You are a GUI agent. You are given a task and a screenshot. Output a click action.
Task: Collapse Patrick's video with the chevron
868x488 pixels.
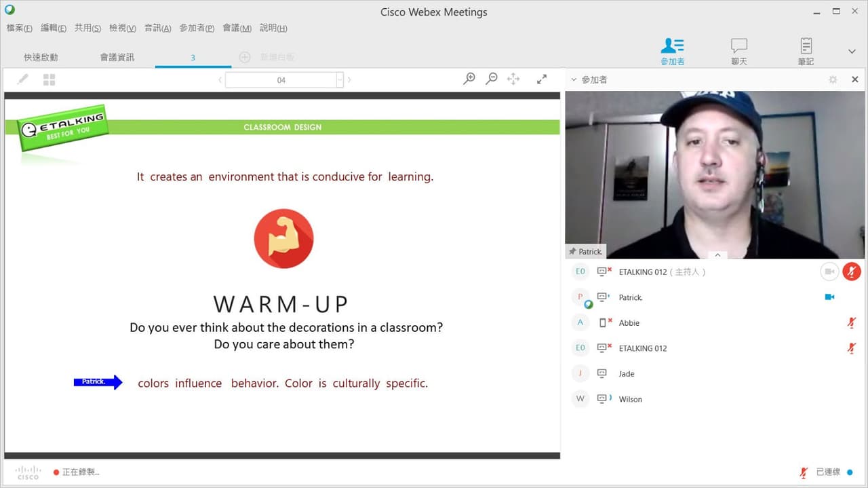(x=717, y=255)
